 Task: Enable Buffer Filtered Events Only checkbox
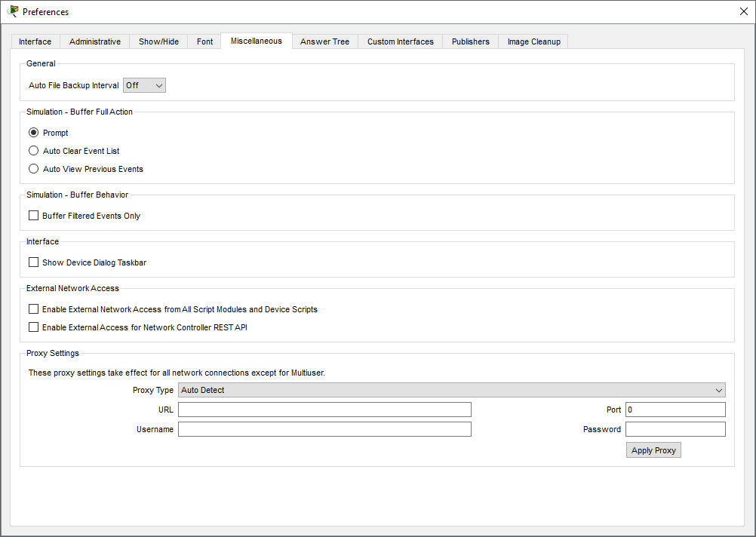click(33, 216)
